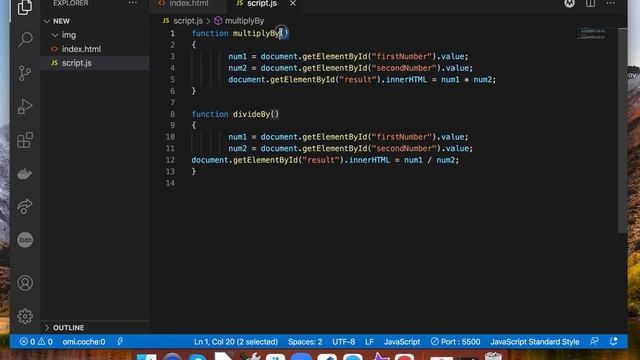
Task: Open the Search view magnifier icon
Action: click(x=25, y=40)
